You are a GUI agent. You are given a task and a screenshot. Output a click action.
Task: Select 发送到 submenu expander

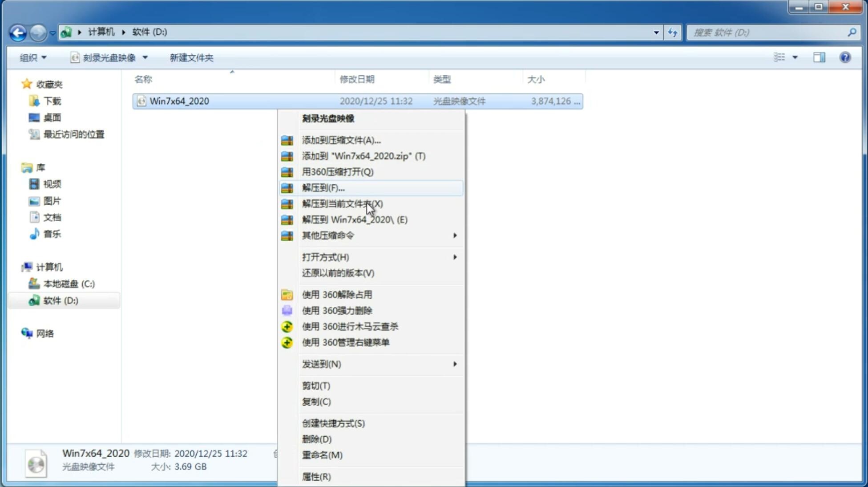pos(455,364)
